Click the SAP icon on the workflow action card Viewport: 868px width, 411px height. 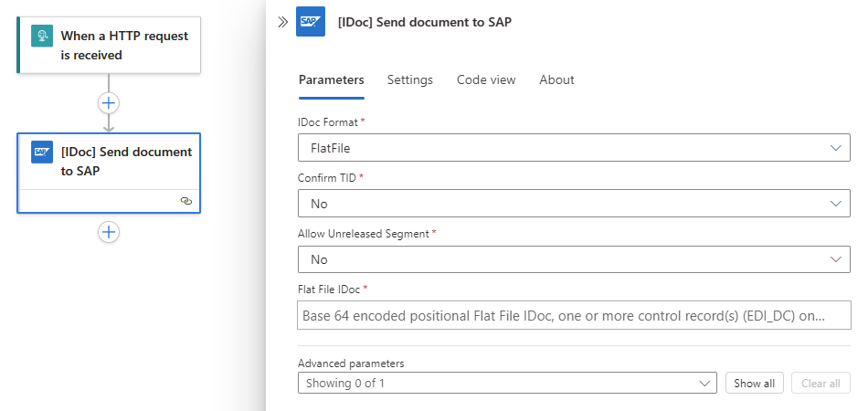coord(42,152)
